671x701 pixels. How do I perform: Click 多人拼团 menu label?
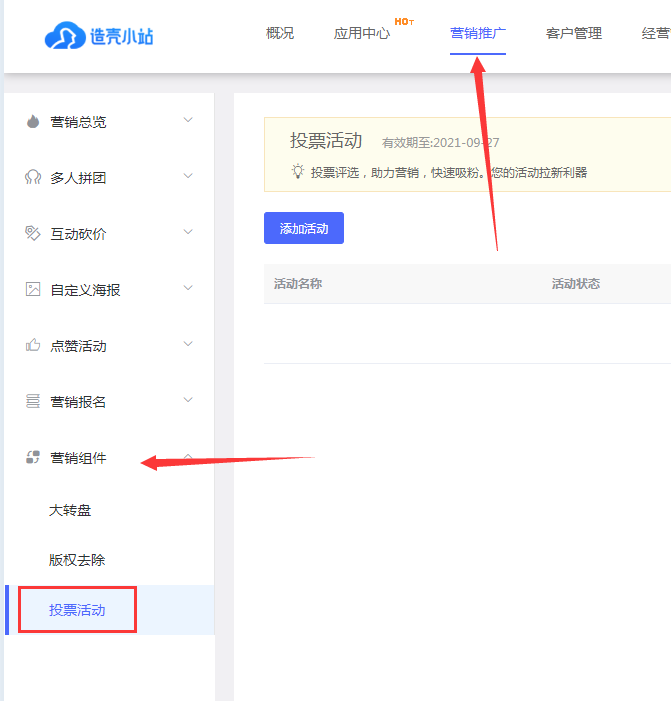pos(78,177)
